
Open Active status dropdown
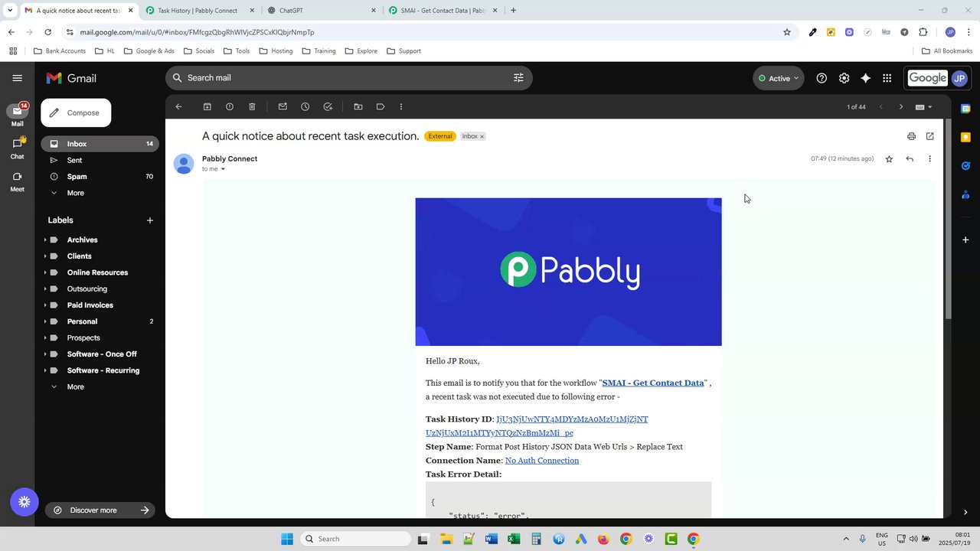tap(779, 78)
